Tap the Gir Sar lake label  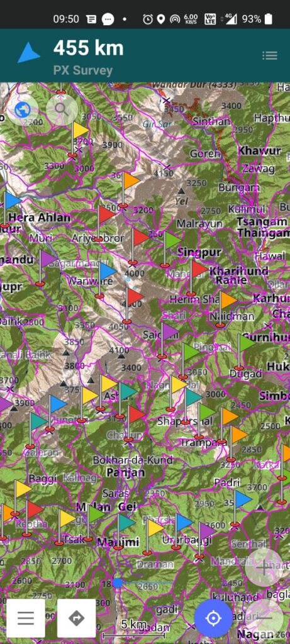coord(155,123)
